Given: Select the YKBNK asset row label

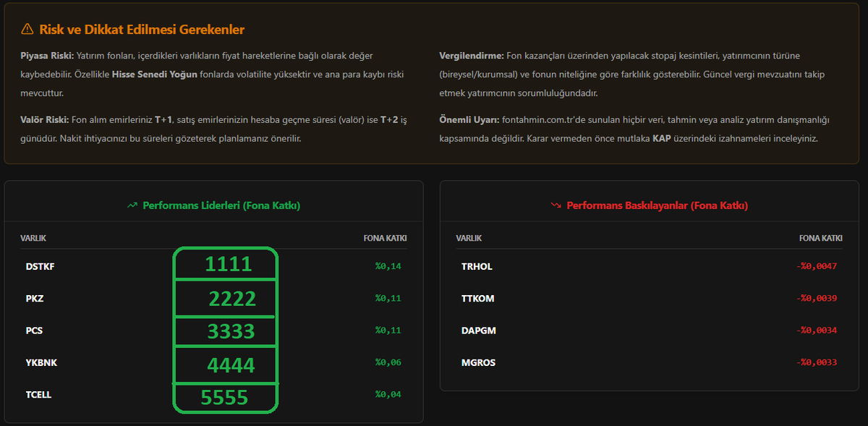Looking at the screenshot, I should tap(41, 362).
